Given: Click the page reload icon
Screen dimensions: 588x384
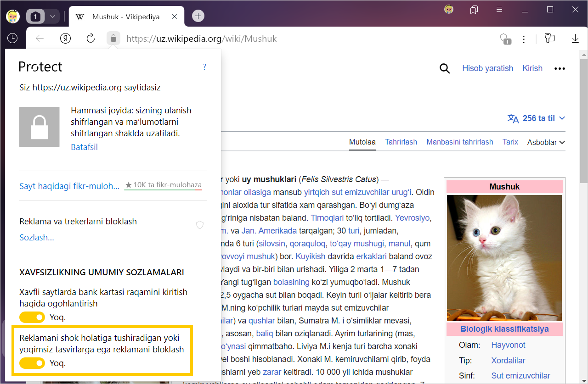Looking at the screenshot, I should click(x=90, y=39).
